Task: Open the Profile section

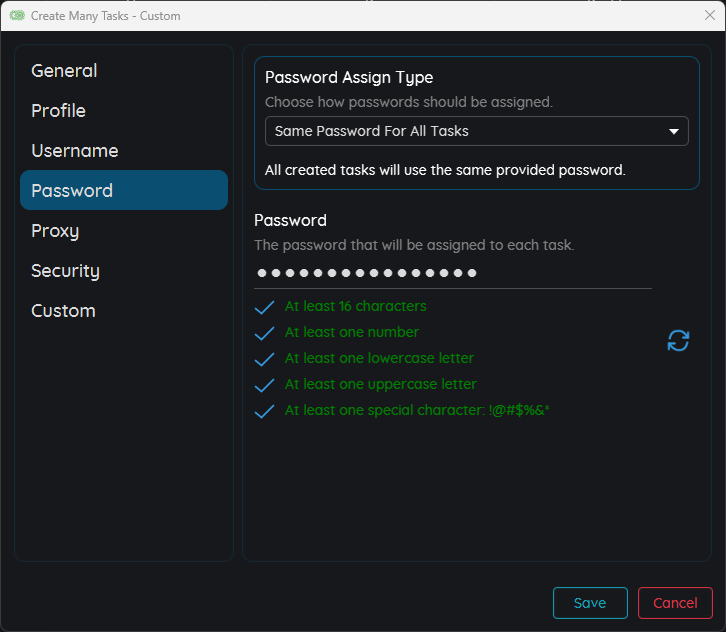Action: tap(58, 111)
